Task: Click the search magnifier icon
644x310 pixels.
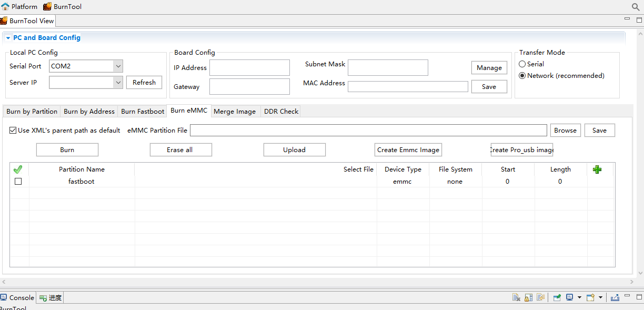Action: (x=636, y=7)
